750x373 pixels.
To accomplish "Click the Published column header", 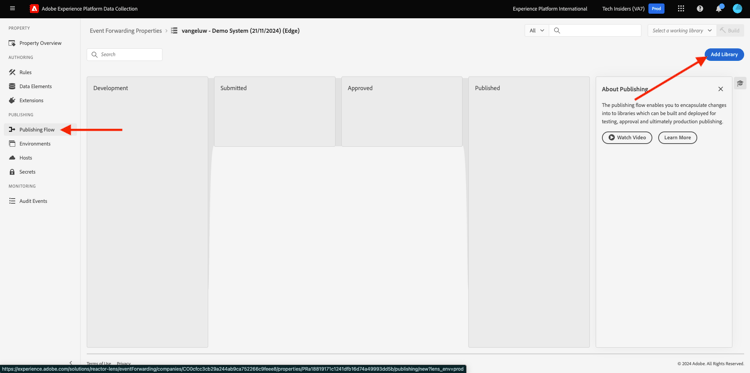I will (x=487, y=88).
